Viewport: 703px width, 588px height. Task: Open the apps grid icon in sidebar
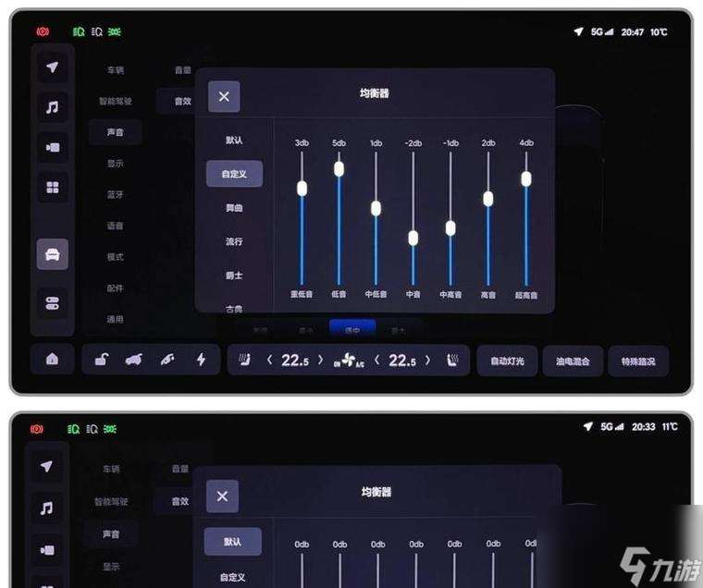(x=53, y=188)
